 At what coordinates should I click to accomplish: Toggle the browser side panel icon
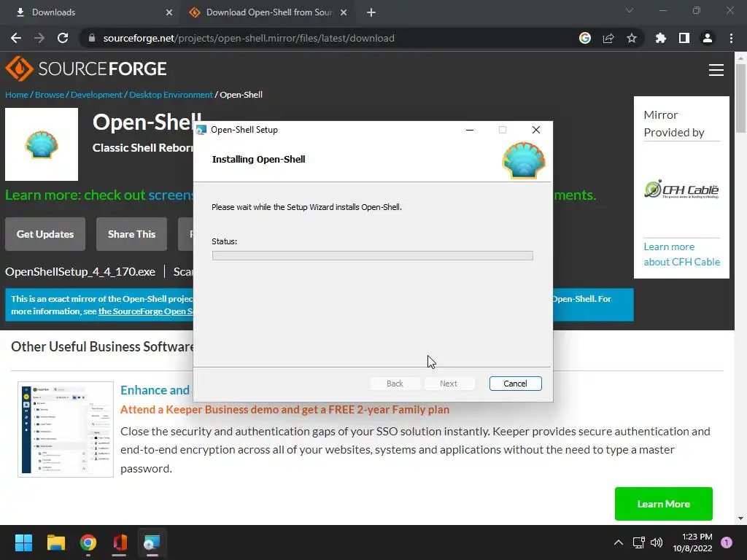tap(684, 38)
